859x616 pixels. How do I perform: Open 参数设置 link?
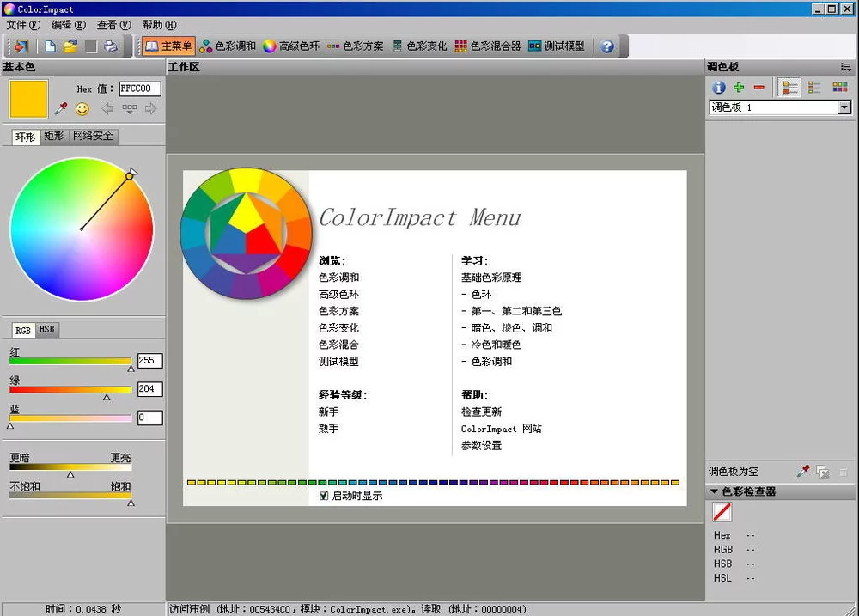pos(482,446)
